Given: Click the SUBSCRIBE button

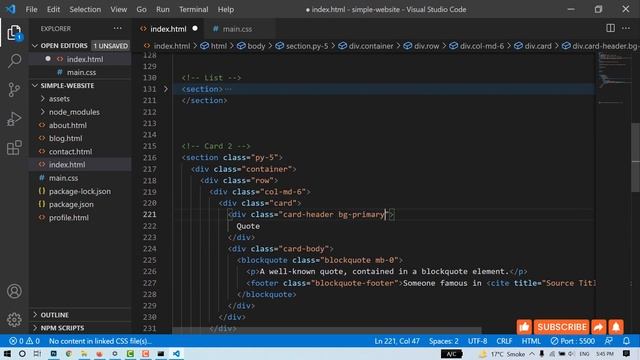Looking at the screenshot, I should (562, 327).
